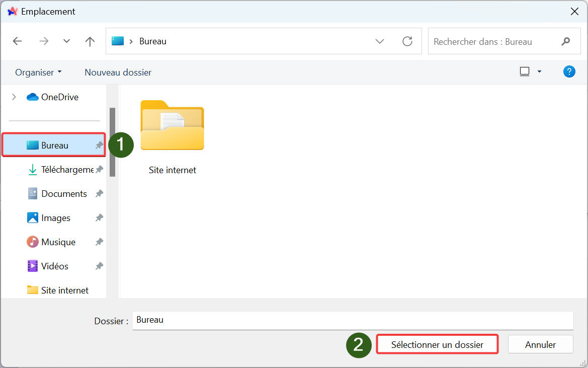Click the Back navigation arrow
588x368 pixels.
(18, 41)
